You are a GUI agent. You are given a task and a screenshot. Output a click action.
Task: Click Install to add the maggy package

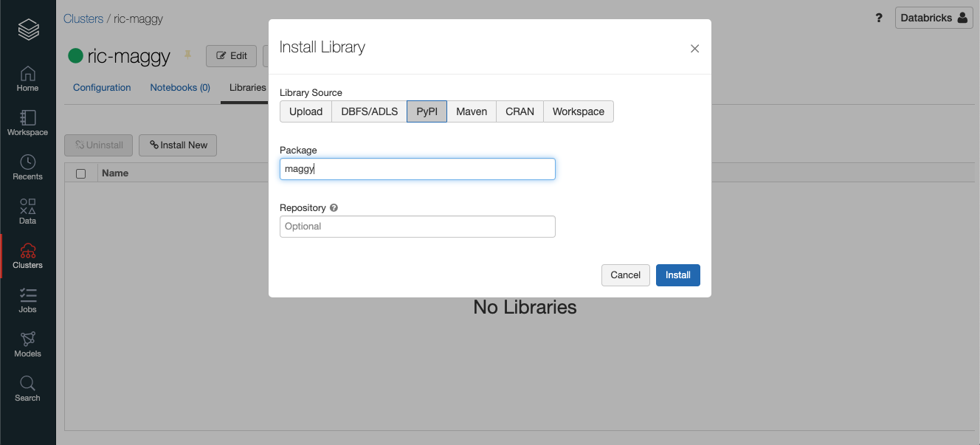click(677, 275)
